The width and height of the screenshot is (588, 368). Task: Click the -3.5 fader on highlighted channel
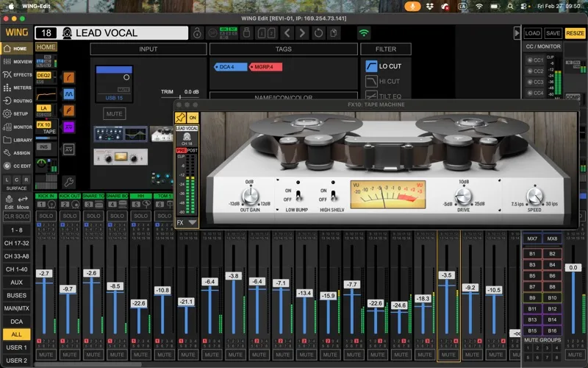447,275
